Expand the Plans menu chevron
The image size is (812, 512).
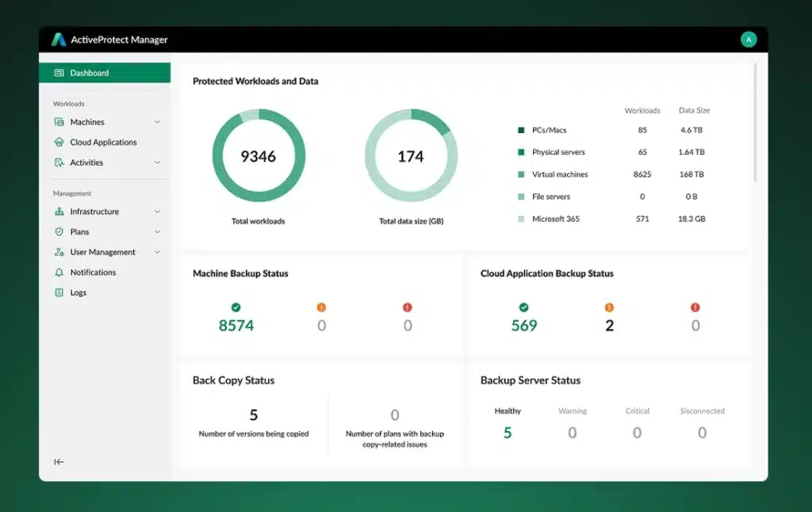click(x=158, y=232)
